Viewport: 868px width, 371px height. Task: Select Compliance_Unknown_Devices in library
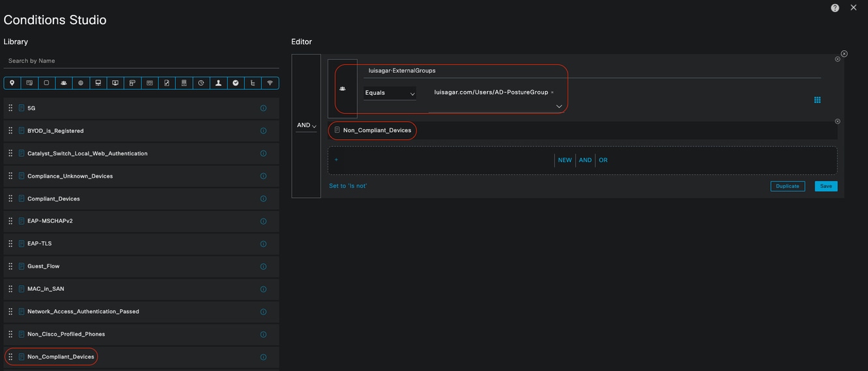click(141, 176)
